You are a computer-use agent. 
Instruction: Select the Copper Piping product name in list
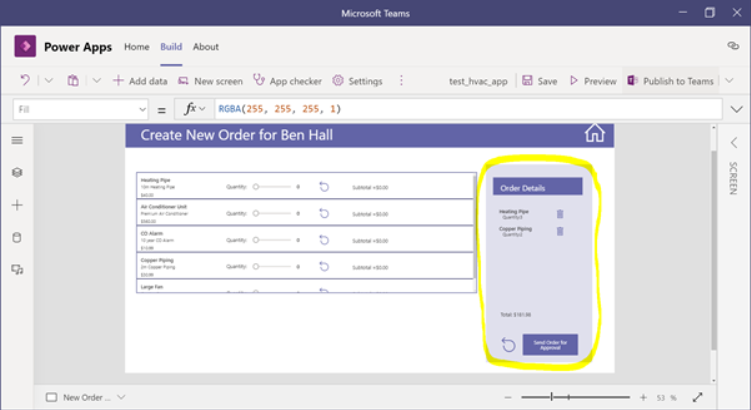[x=157, y=261]
